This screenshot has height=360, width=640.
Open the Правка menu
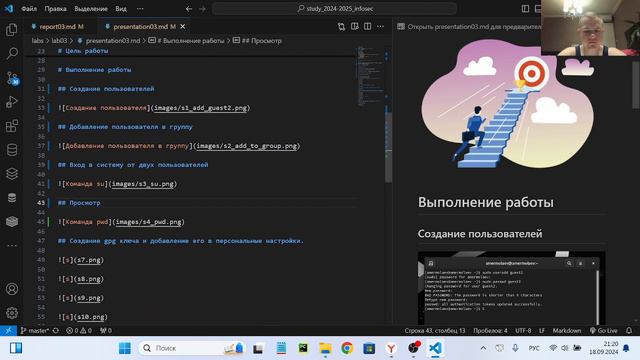click(56, 9)
